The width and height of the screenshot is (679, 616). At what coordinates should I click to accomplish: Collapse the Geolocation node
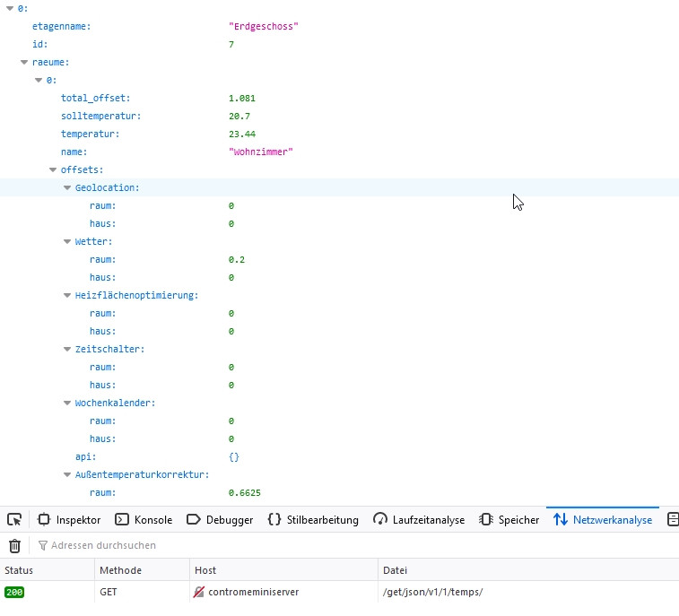[x=67, y=188]
